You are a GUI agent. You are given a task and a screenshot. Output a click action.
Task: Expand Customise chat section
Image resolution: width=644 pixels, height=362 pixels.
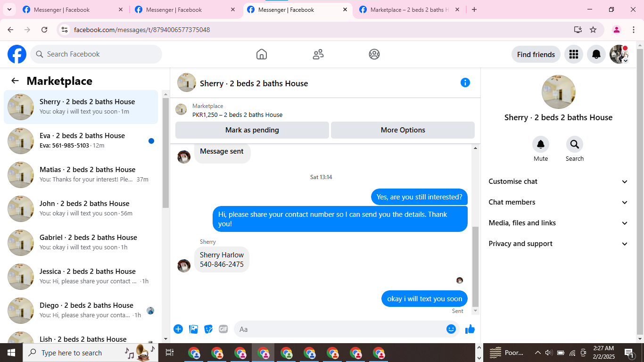coord(559,181)
